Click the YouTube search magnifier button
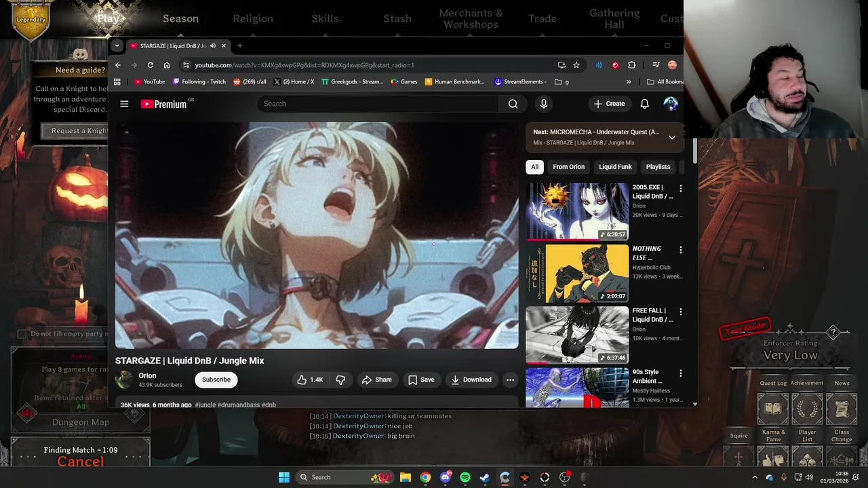 click(513, 104)
